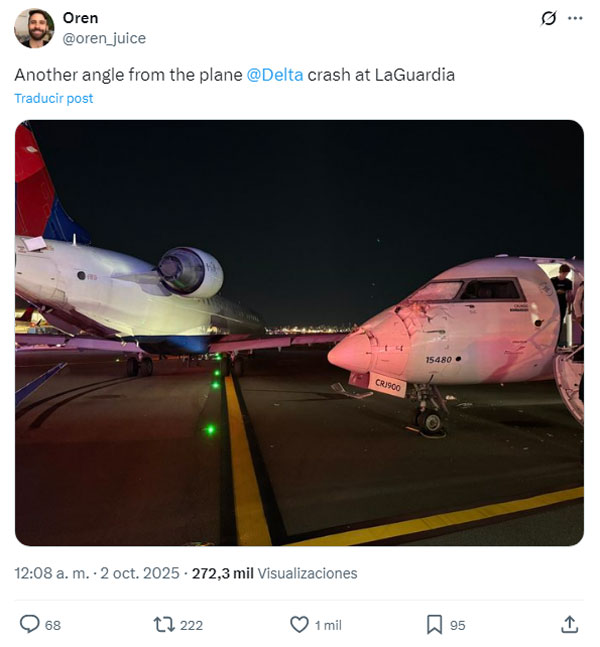Enlarge the plane crash photo
The image size is (600, 647).
click(x=299, y=332)
